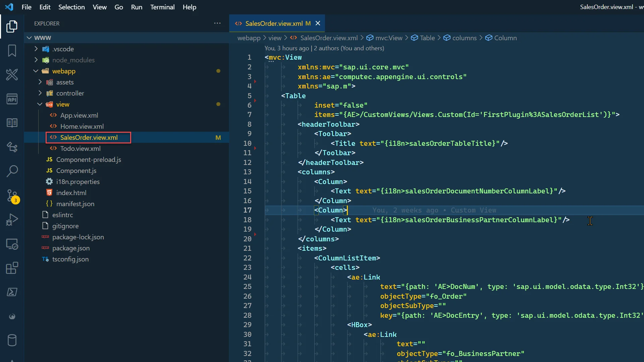This screenshot has width=644, height=362.
Task: Click the columns breadcrumb item
Action: (x=464, y=38)
